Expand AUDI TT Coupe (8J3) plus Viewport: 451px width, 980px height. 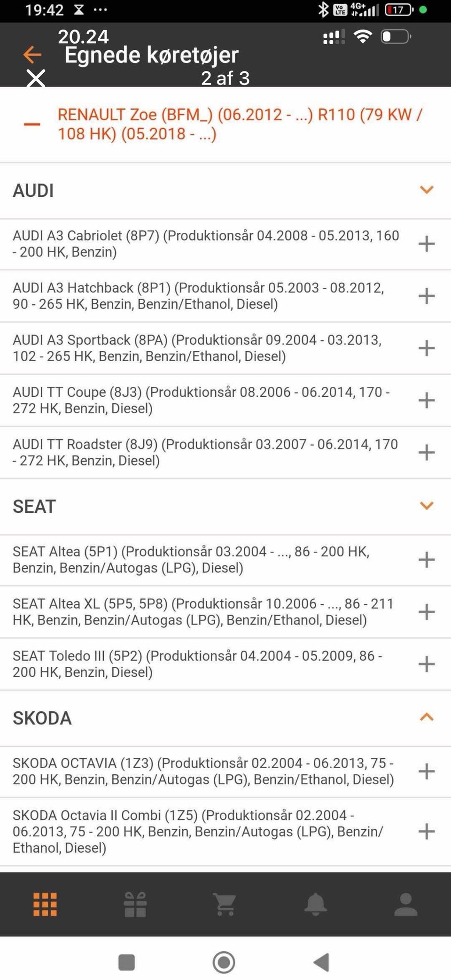click(x=426, y=400)
